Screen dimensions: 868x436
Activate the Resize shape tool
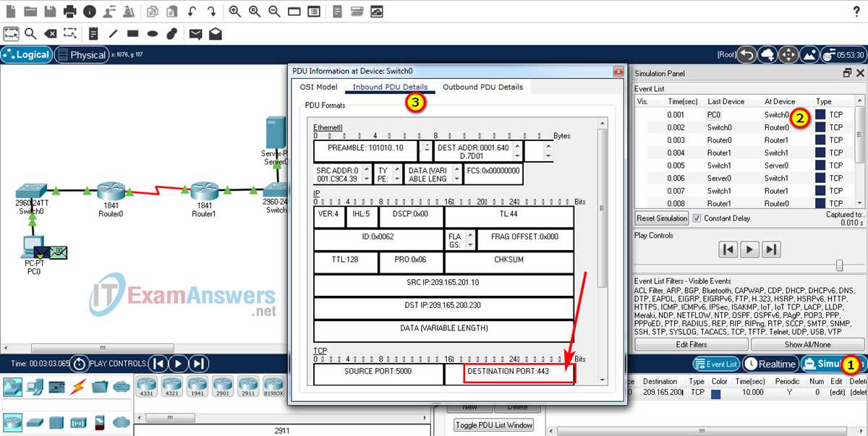pos(69,33)
